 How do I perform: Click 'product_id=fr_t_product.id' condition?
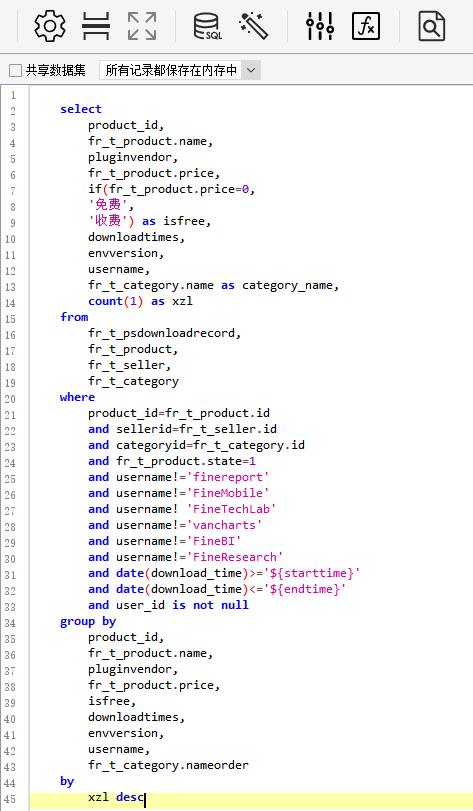pyautogui.click(x=179, y=414)
